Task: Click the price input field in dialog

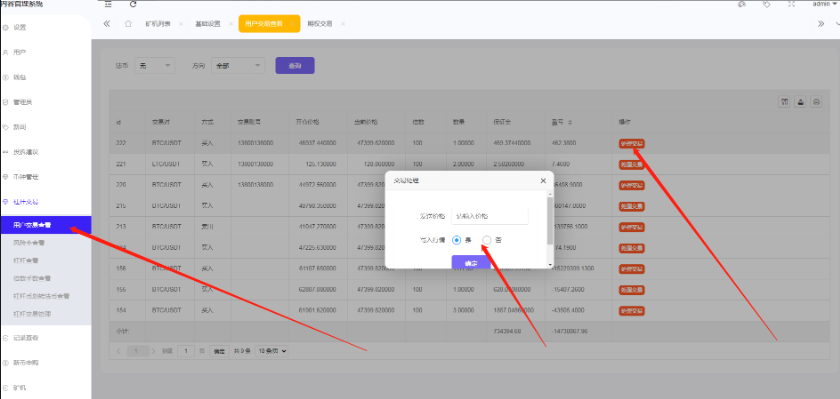Action: [x=490, y=216]
